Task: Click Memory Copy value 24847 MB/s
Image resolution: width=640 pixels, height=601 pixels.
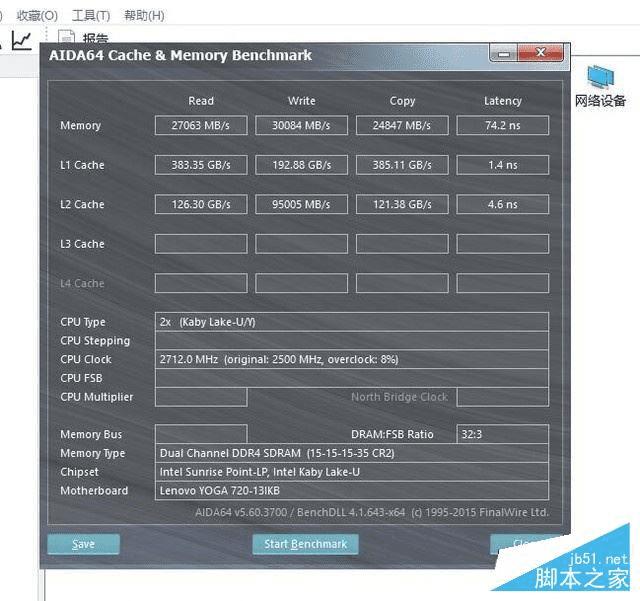Action: click(402, 125)
